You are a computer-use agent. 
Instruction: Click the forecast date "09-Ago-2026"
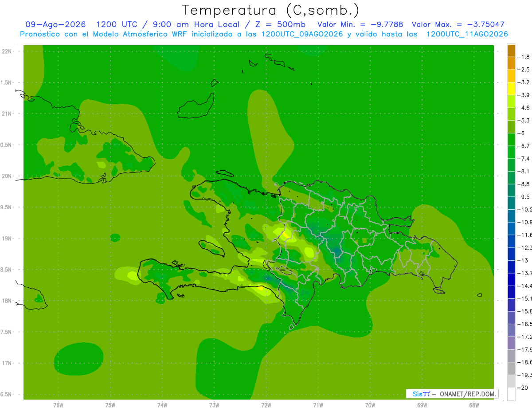tap(56, 24)
